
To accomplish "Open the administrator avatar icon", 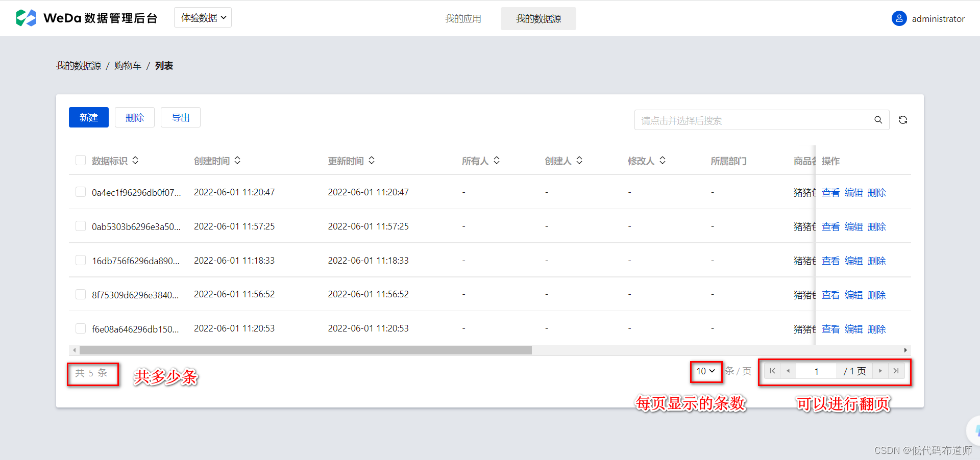I will coord(899,18).
